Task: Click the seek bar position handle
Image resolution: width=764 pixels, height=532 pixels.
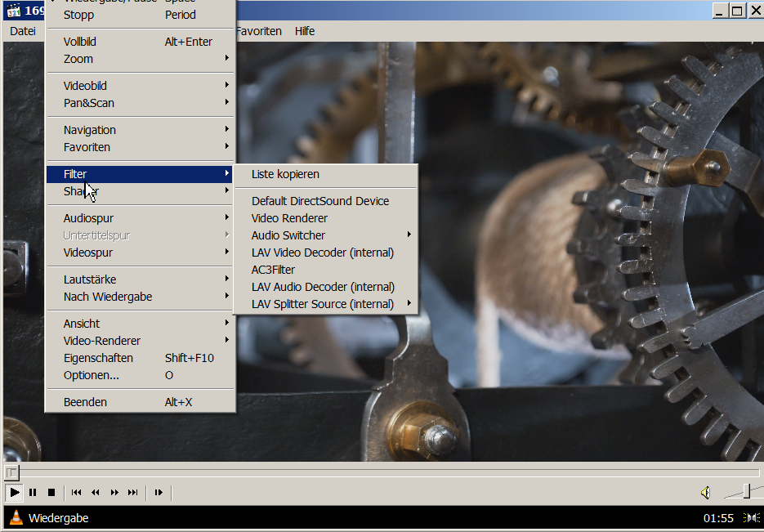Action: pyautogui.click(x=11, y=472)
